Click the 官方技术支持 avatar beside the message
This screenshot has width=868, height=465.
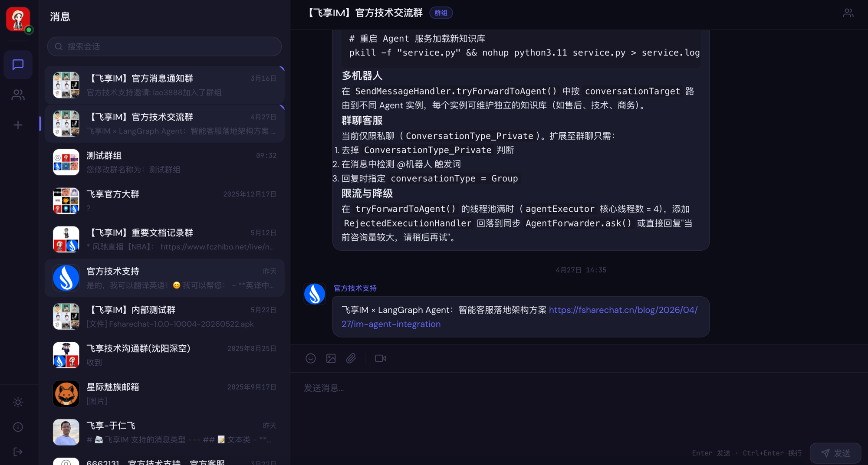315,294
